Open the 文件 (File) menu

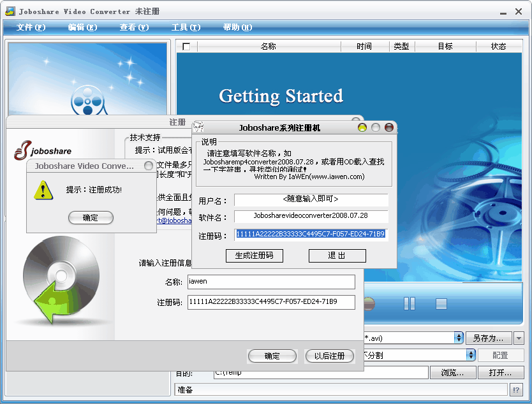point(31,27)
